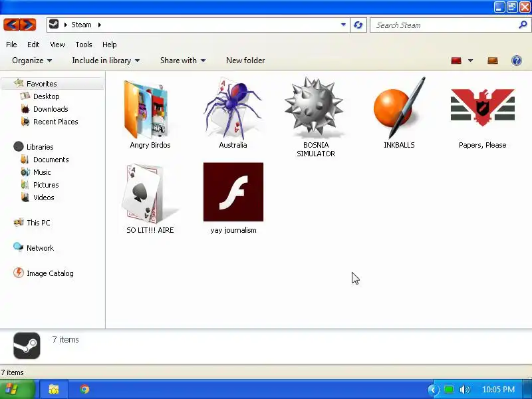
Task: Click the search magnifier icon
Action: [x=523, y=25]
